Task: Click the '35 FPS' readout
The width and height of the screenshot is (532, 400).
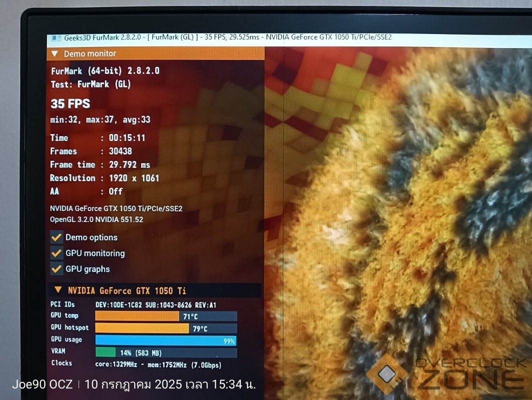Action: [x=70, y=103]
